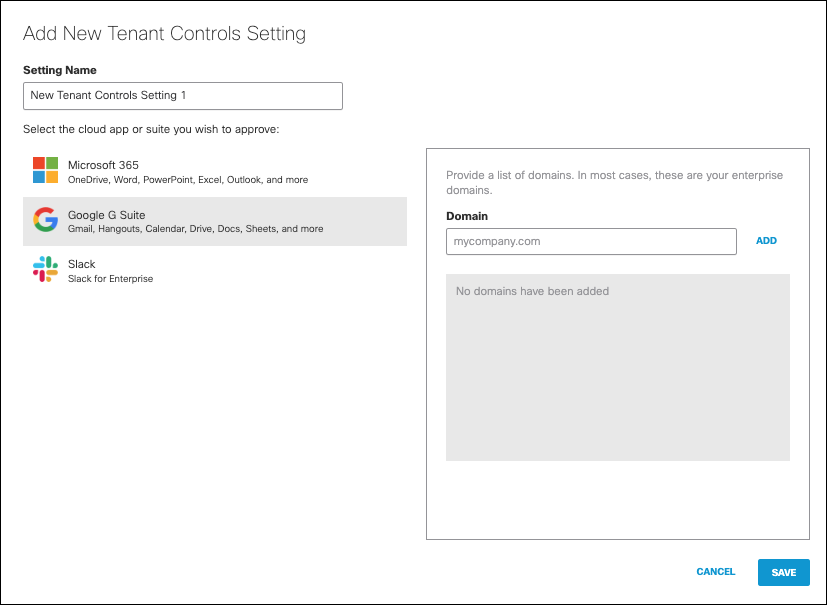Cancel adding the tenant controls setting

[x=716, y=572]
